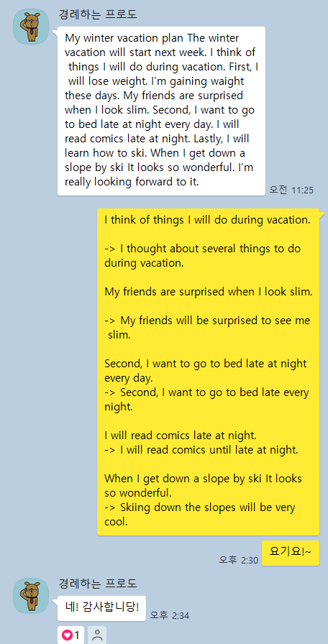Select the '네! 감사합니당!' white message bubble

click(x=101, y=608)
